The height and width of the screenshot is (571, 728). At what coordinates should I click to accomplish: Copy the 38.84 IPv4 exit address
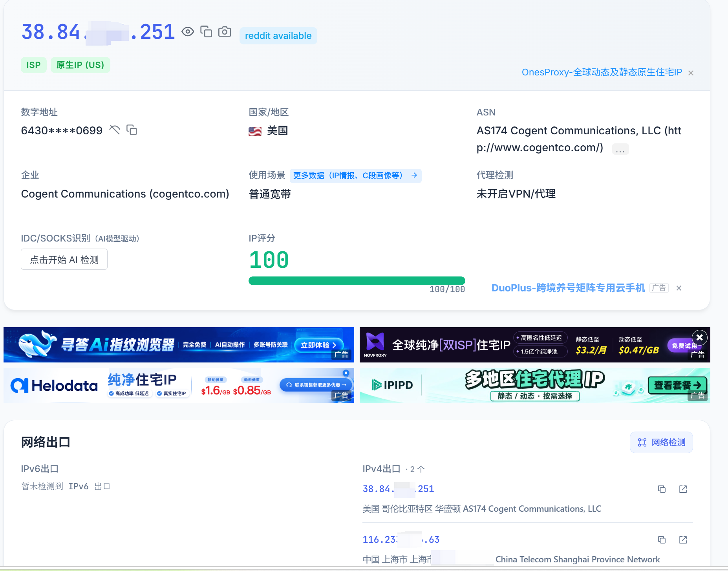pos(662,489)
